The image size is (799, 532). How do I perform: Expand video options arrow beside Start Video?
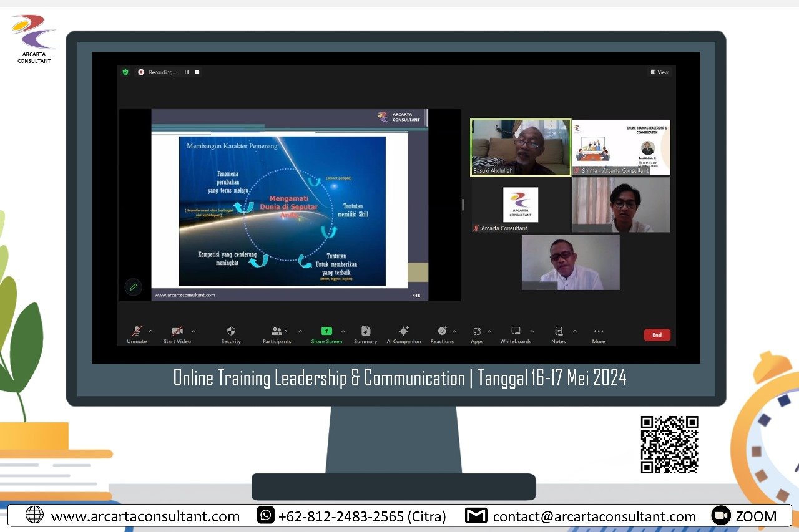194,331
